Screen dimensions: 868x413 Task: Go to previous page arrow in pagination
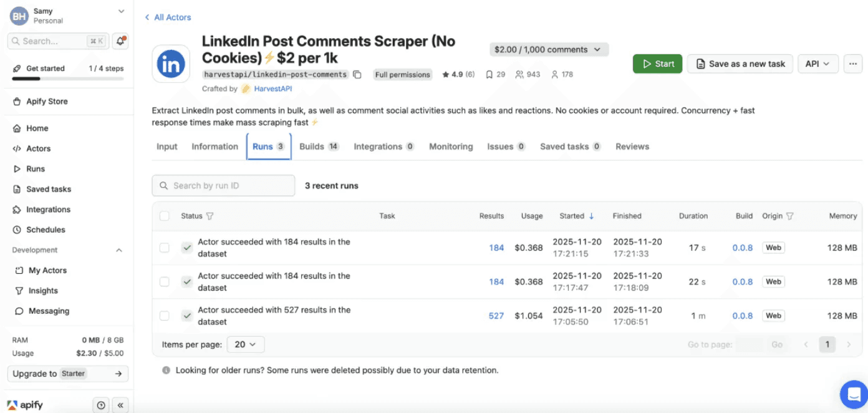806,344
